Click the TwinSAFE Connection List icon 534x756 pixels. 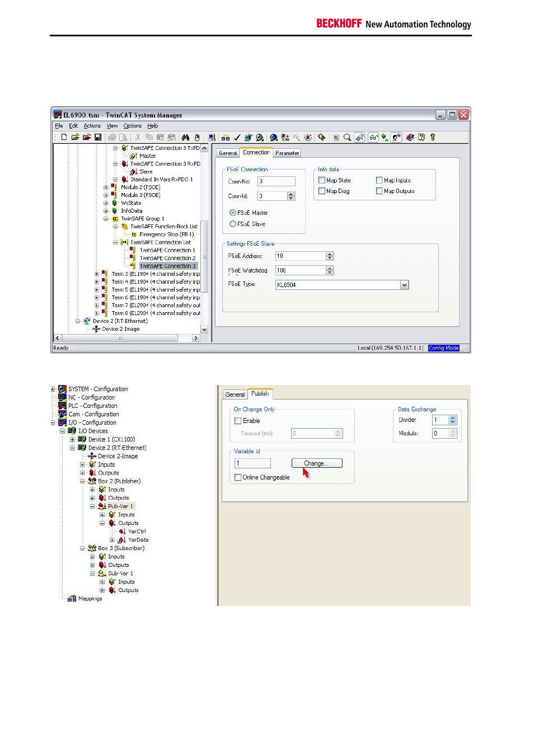(x=124, y=242)
